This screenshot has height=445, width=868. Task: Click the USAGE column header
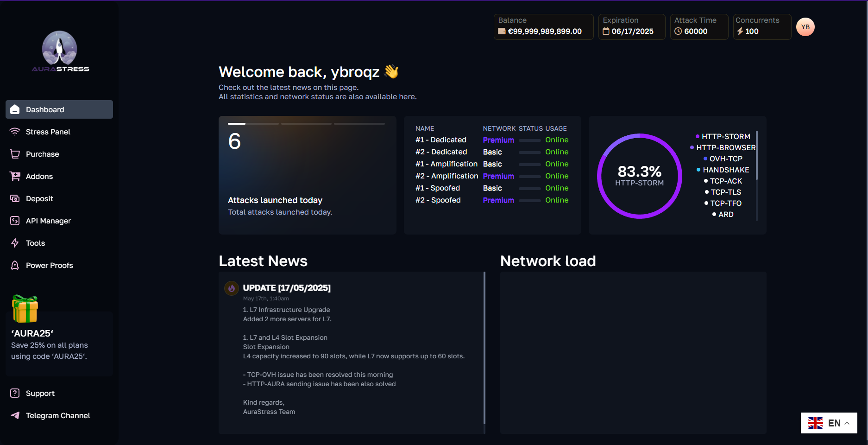pos(556,128)
